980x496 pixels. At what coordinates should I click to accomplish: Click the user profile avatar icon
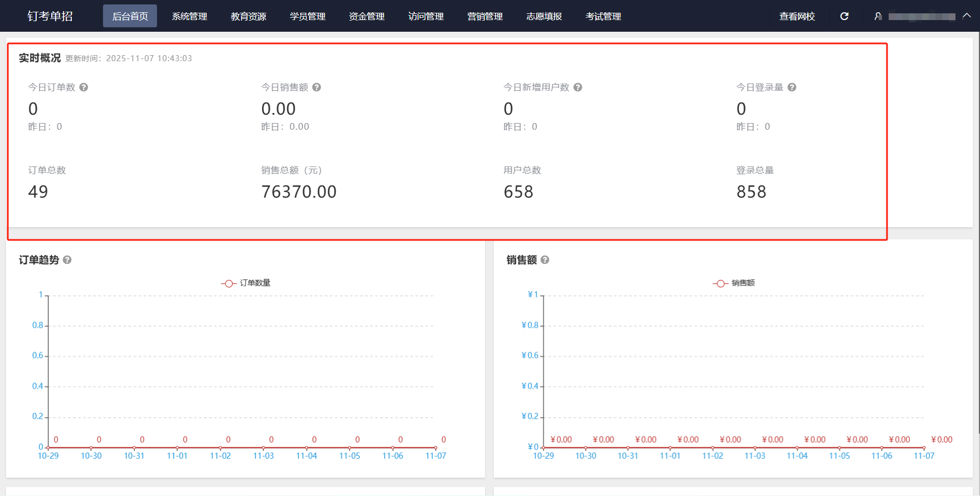878,16
